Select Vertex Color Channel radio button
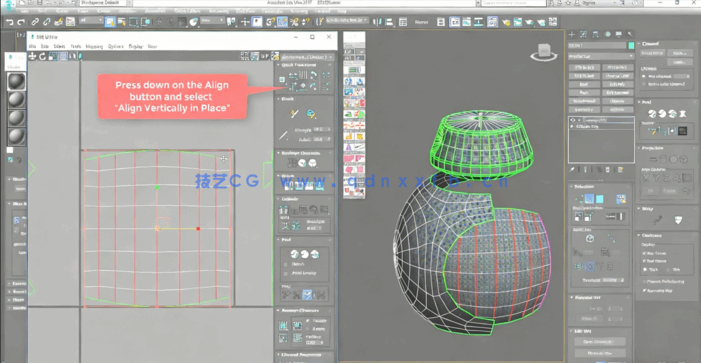This screenshot has height=363, width=701. [645, 84]
